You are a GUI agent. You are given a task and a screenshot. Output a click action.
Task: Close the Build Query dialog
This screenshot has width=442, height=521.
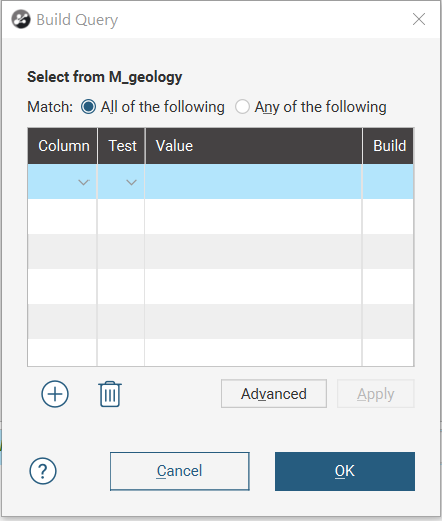(x=419, y=19)
